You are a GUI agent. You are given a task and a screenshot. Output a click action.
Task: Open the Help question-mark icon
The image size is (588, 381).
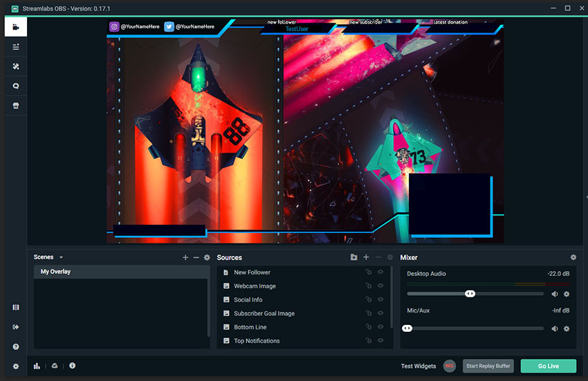point(16,346)
